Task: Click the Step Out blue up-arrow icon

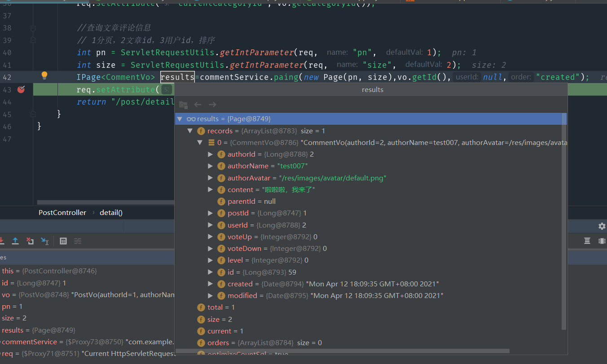Action: coord(15,241)
